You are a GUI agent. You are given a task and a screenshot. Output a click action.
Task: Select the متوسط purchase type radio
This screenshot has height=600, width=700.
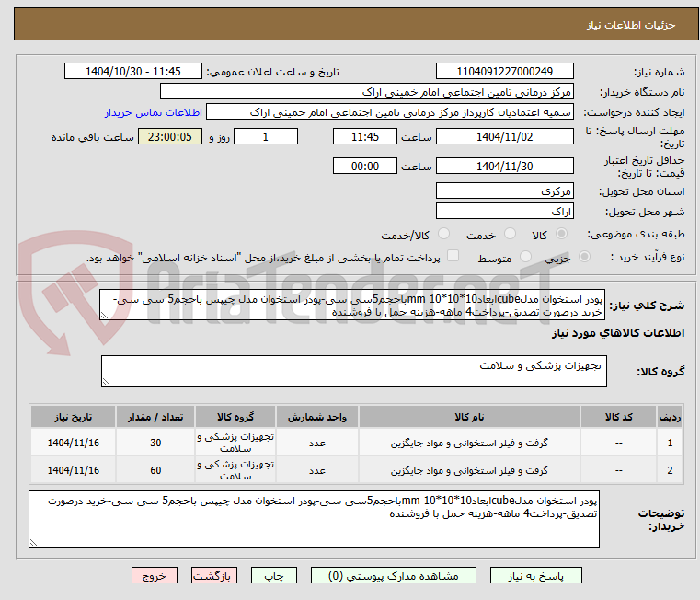[525, 257]
